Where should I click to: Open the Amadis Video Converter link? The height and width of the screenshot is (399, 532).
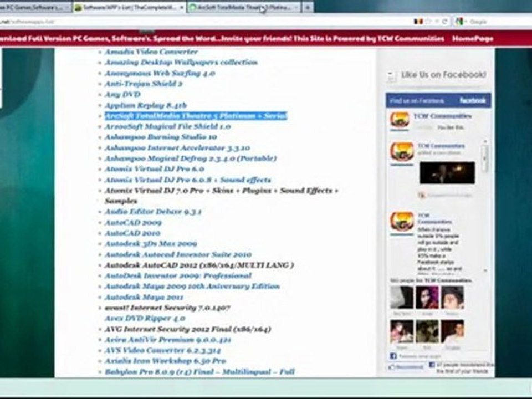[151, 52]
